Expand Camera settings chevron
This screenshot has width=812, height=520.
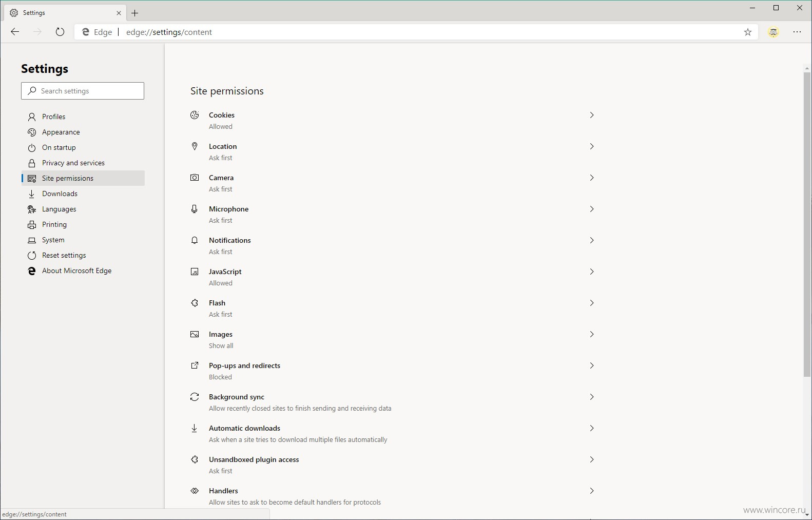pos(592,178)
